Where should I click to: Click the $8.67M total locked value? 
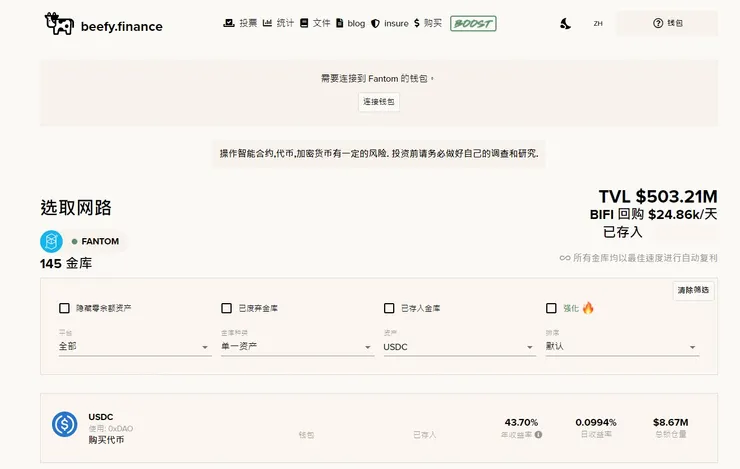pyautogui.click(x=671, y=422)
